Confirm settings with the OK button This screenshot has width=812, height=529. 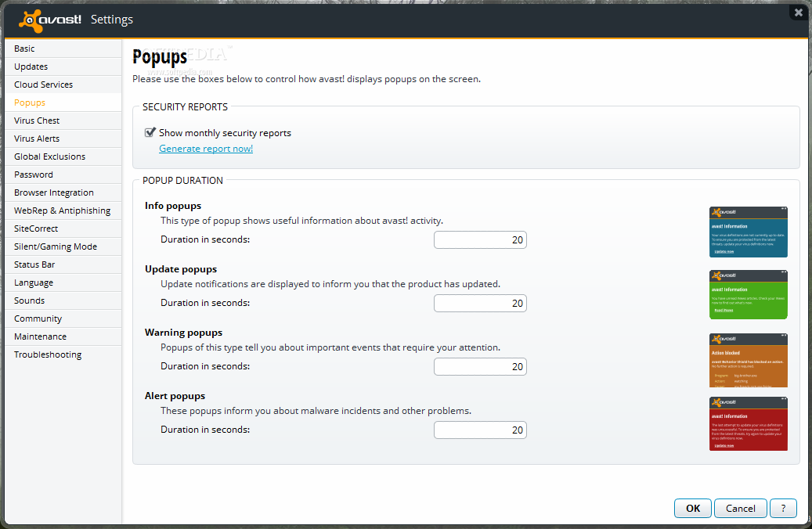click(x=693, y=509)
